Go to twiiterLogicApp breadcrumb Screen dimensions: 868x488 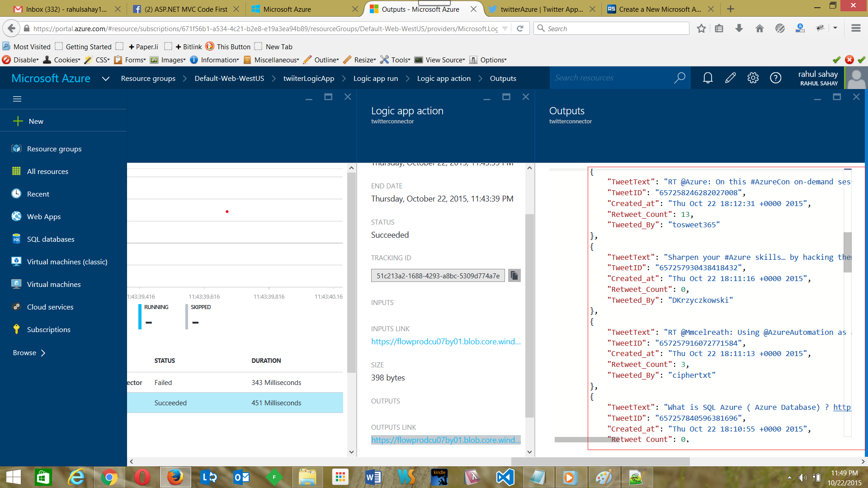(309, 78)
